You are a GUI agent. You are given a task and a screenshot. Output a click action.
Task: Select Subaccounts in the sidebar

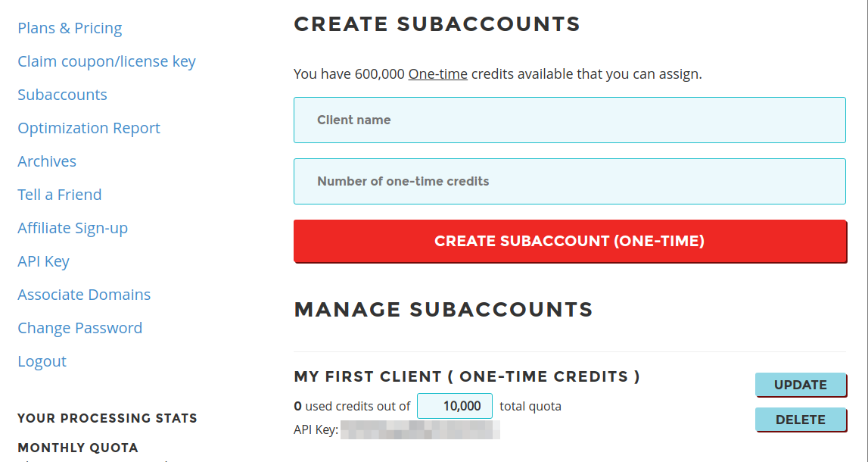click(x=62, y=95)
